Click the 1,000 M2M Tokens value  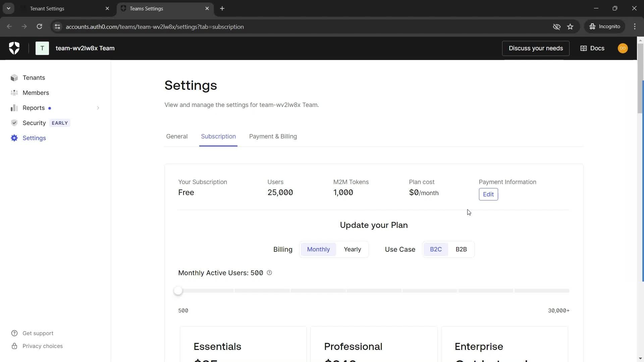[x=343, y=192]
